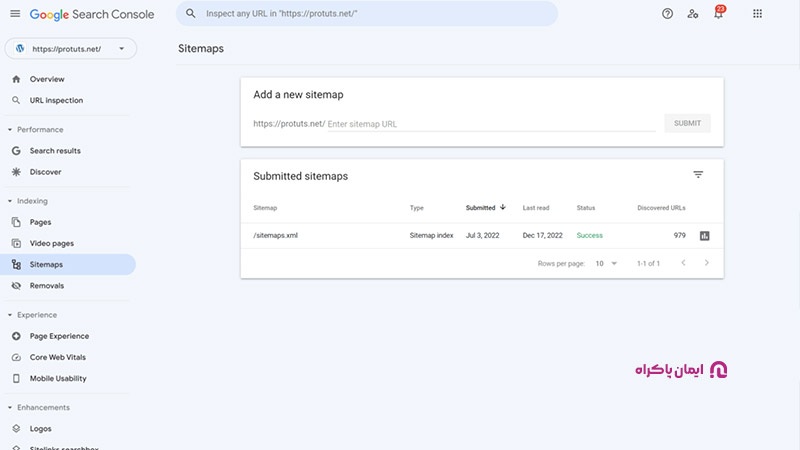Image resolution: width=800 pixels, height=450 pixels.
Task: Collapse the Enhancements section
Action: [x=10, y=408]
